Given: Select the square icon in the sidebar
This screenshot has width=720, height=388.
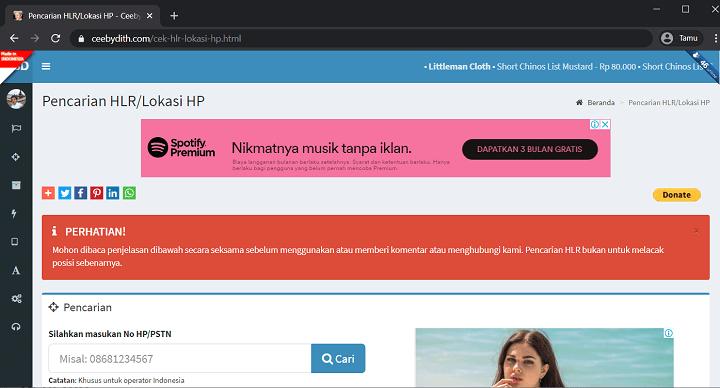Looking at the screenshot, I should pyautogui.click(x=15, y=242).
